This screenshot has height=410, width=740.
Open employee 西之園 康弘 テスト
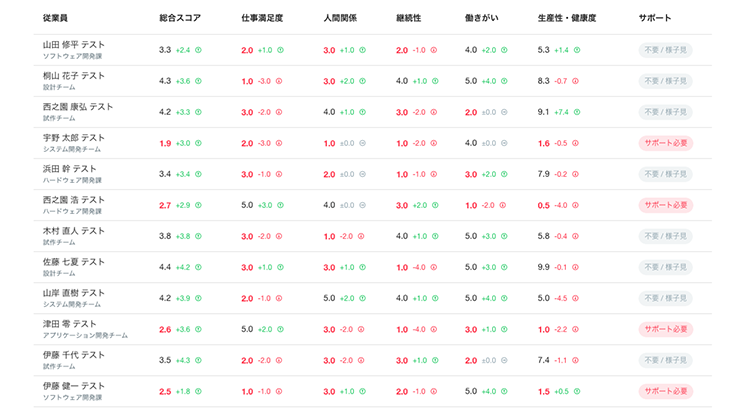[x=78, y=107]
